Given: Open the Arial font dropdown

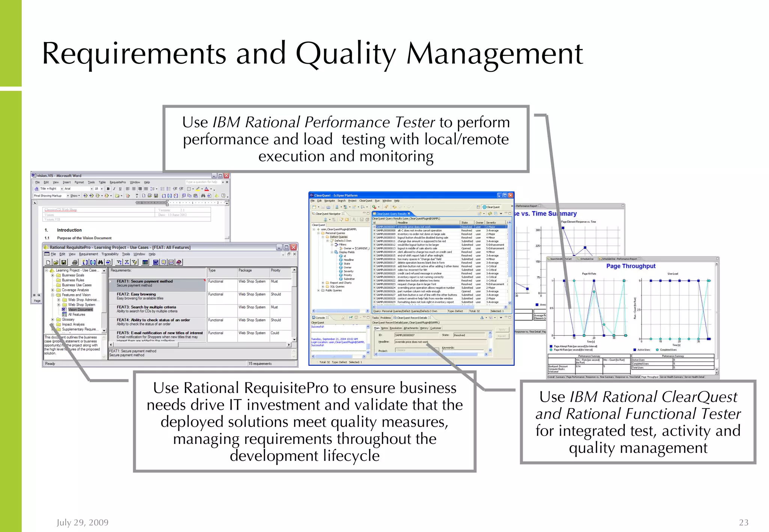Looking at the screenshot, I should click(91, 189).
